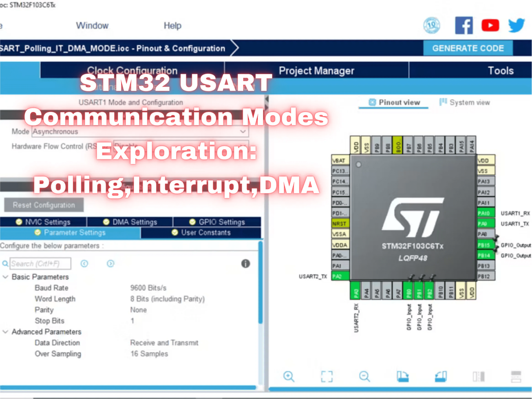Screen dimensions: 532x399
Task: Switch to the Project Manager tab
Action: (x=316, y=70)
